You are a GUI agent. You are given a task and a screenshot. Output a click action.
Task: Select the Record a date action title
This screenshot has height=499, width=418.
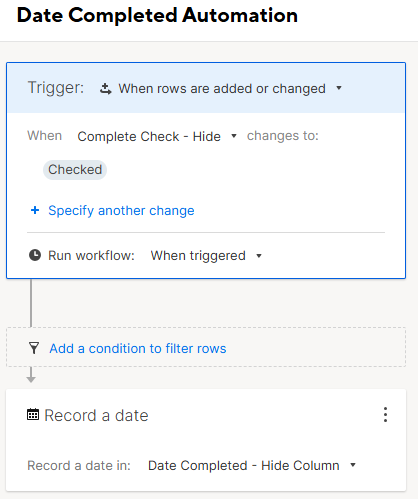pos(96,415)
